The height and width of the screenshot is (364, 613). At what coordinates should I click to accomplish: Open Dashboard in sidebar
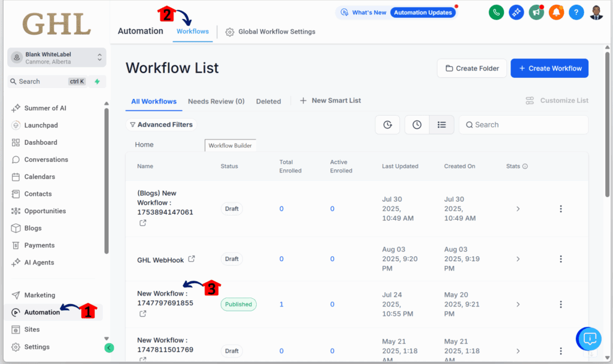40,142
